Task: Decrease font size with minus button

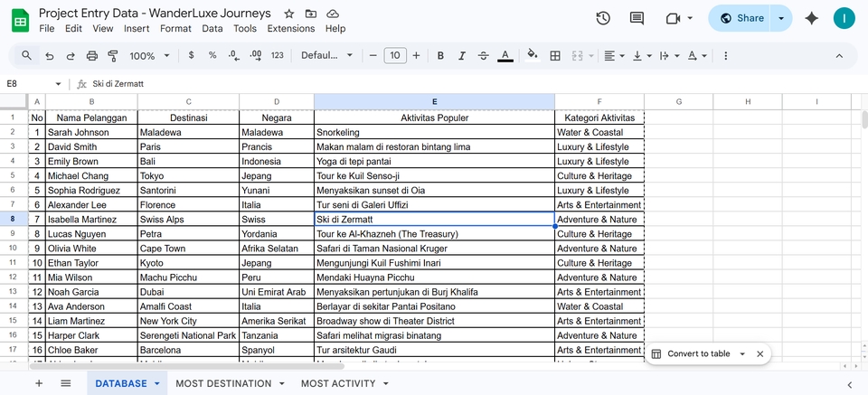Action: (x=373, y=55)
